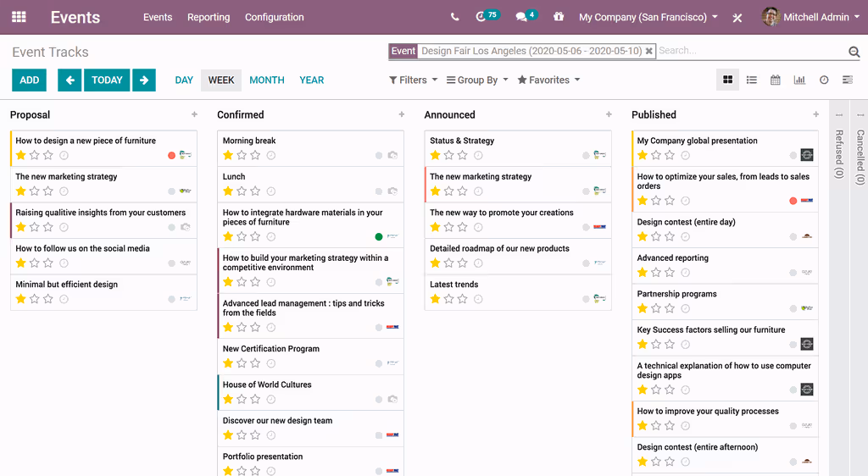Open conversations icon with 4 badge

526,16
